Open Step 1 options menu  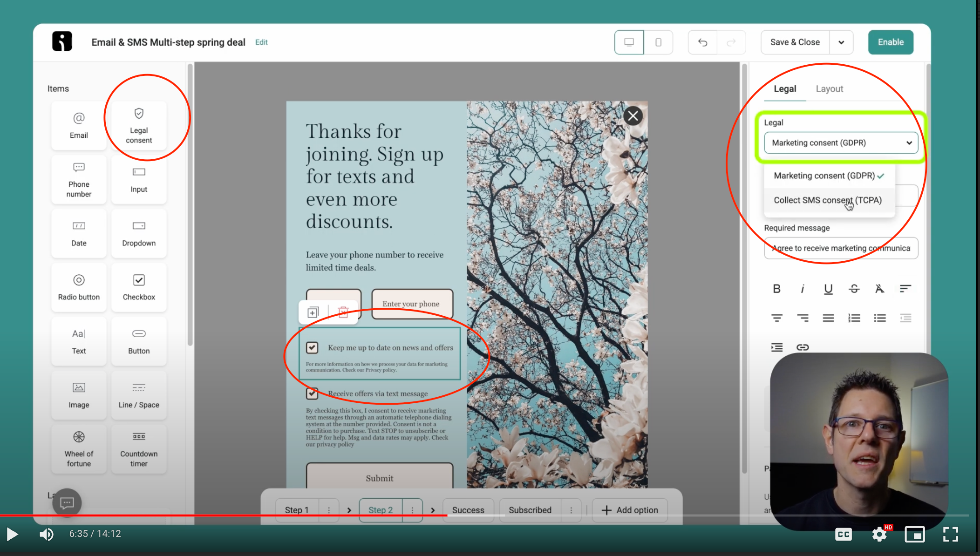coord(329,510)
